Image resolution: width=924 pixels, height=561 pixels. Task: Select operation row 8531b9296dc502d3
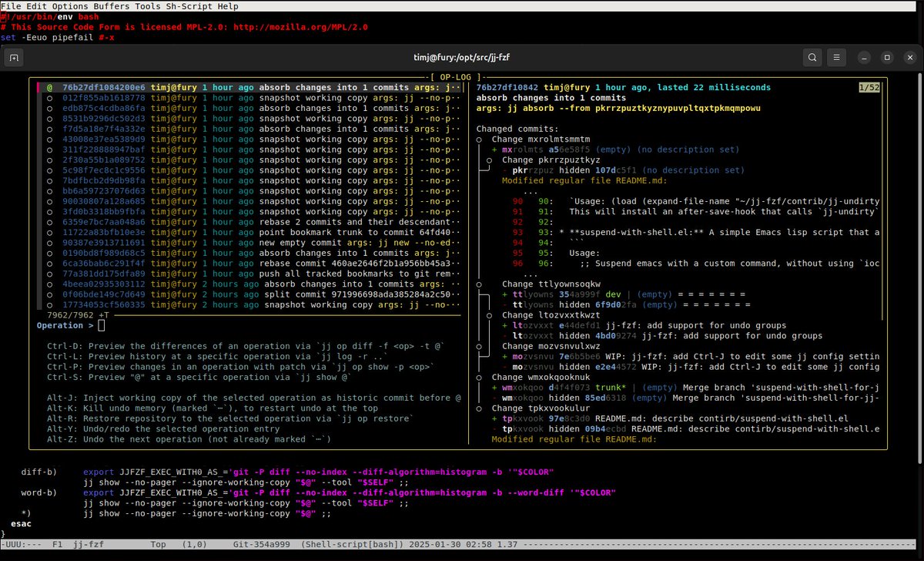pos(249,119)
